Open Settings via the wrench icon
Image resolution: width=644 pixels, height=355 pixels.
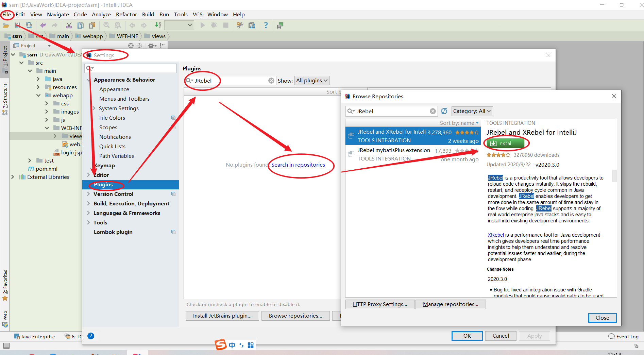240,25
